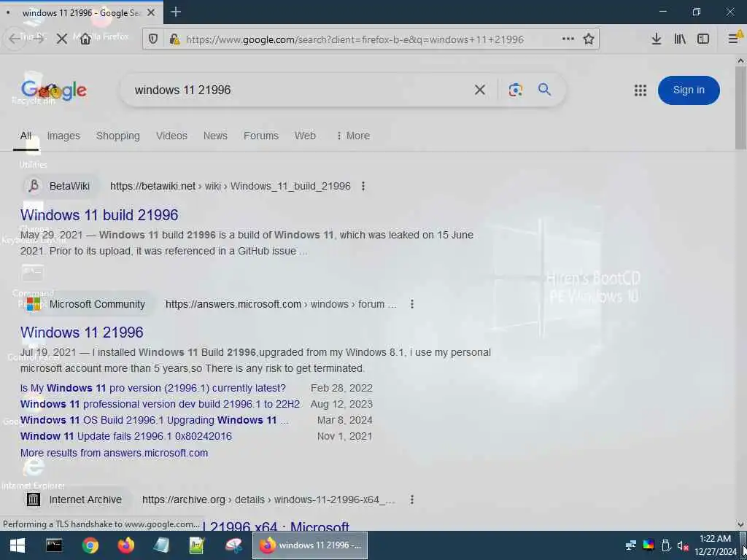The width and height of the screenshot is (747, 560).
Task: Open Windows 11 21996 Microsoft Community link
Action: (82, 332)
